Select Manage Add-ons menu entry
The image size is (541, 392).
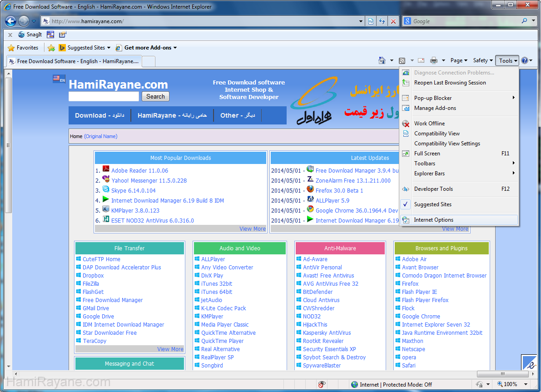[435, 108]
